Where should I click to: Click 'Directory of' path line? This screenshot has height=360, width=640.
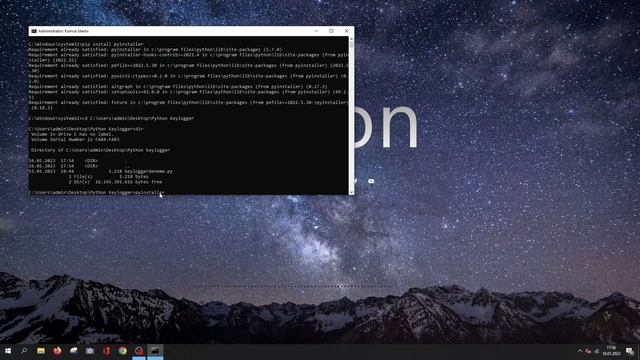pos(100,150)
